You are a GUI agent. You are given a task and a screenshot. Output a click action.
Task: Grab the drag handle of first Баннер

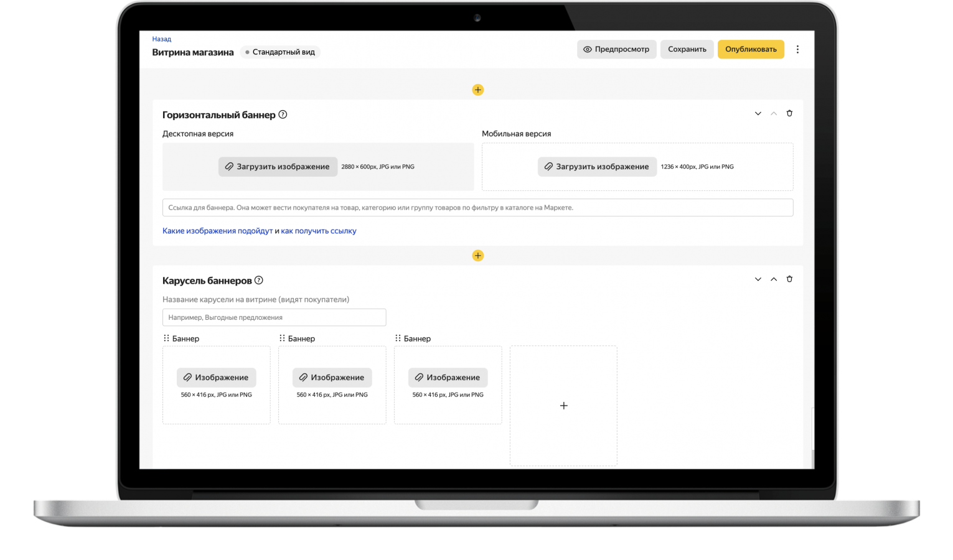(x=166, y=338)
